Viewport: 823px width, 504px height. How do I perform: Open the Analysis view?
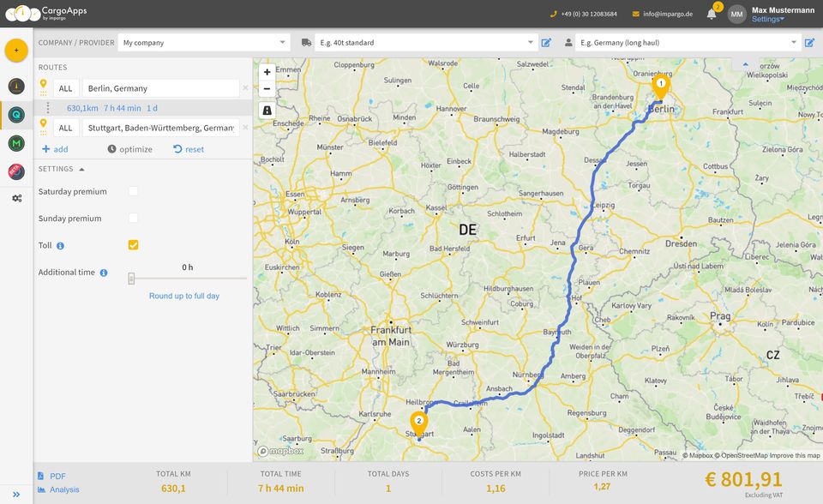(x=58, y=489)
